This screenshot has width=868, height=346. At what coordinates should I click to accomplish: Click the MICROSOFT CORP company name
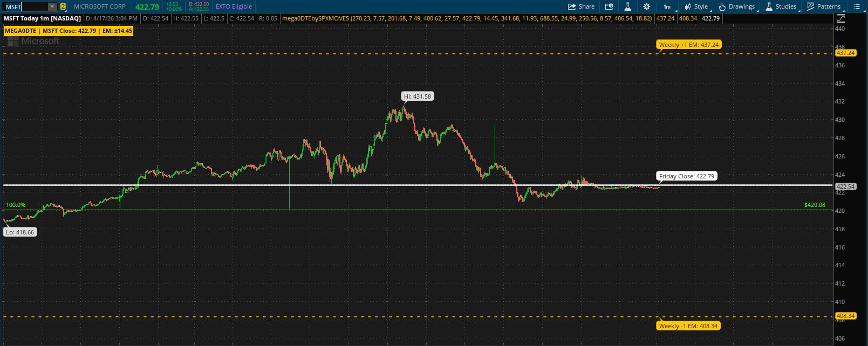point(100,6)
